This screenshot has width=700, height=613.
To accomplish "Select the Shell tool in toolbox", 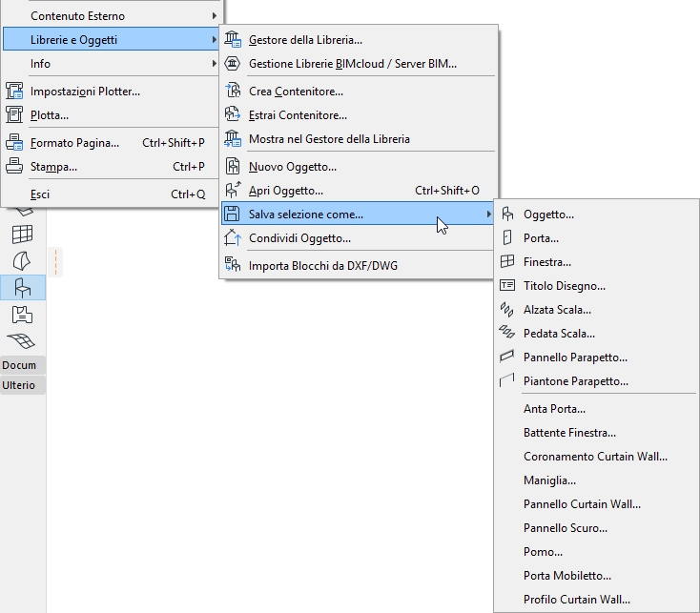I will tap(22, 261).
